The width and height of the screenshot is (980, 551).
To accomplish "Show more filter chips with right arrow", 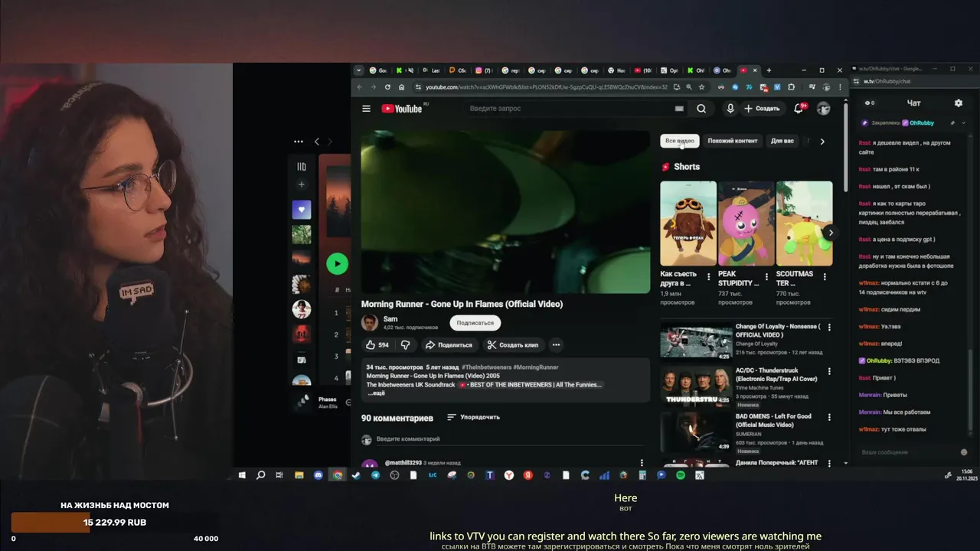I will [x=822, y=142].
